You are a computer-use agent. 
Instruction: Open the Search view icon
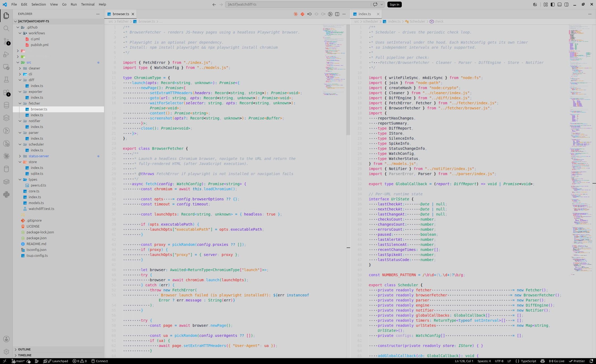pos(6,28)
